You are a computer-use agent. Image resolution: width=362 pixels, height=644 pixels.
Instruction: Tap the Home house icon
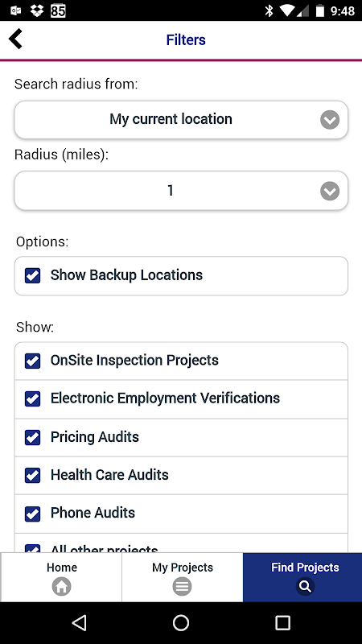tap(62, 587)
